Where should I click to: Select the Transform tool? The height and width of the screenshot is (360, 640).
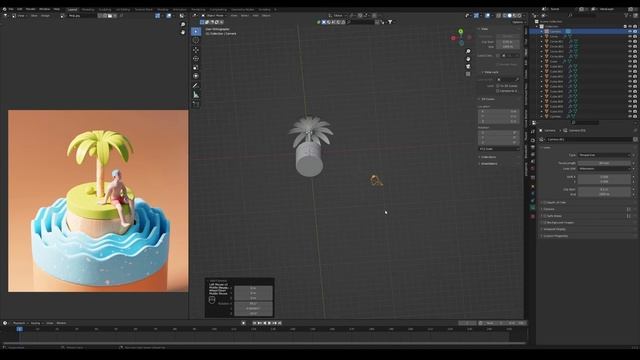coord(196,76)
